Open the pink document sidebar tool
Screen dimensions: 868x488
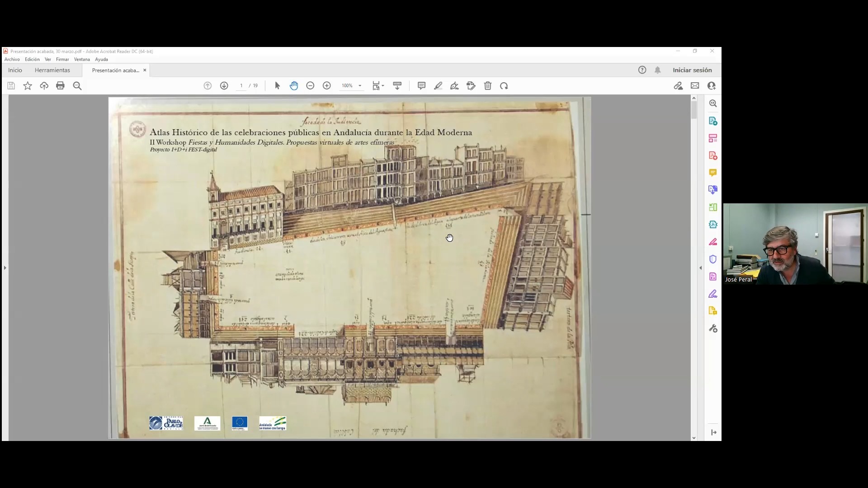713,277
